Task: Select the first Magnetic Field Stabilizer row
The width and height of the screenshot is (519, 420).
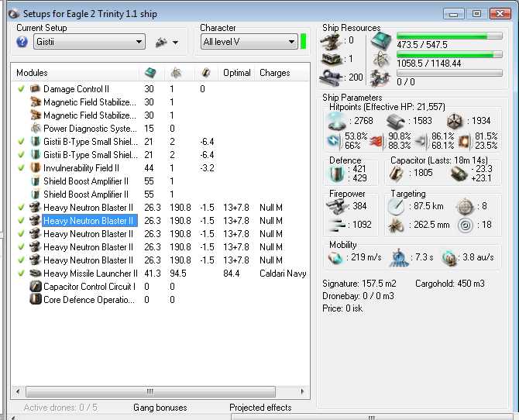Action: (x=160, y=102)
